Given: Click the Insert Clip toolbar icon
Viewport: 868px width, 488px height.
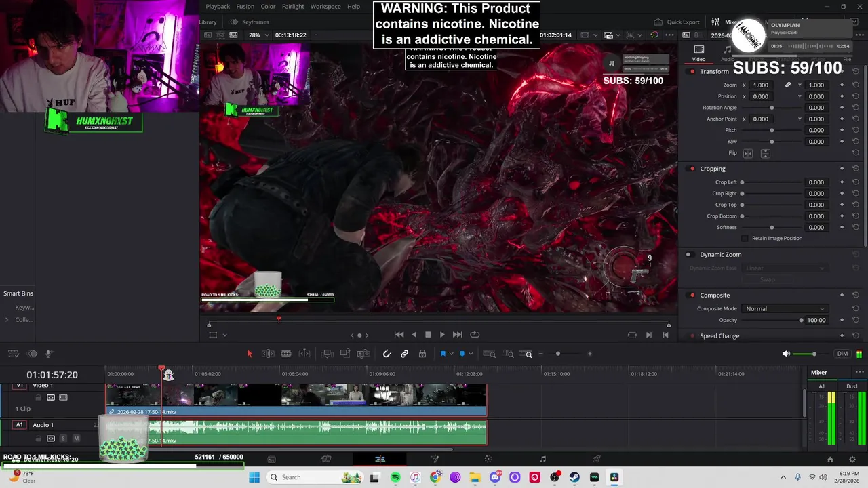Looking at the screenshot, I should [x=327, y=354].
